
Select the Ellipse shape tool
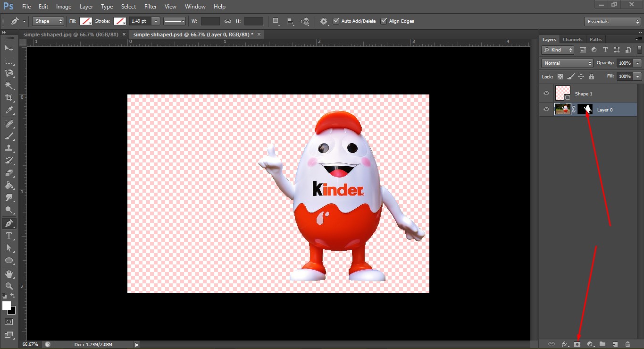click(9, 260)
